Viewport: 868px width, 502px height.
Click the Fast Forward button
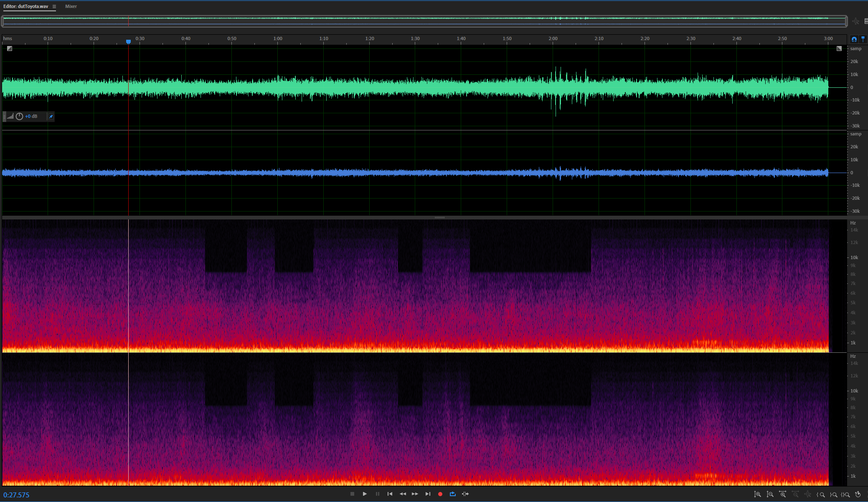(x=415, y=494)
